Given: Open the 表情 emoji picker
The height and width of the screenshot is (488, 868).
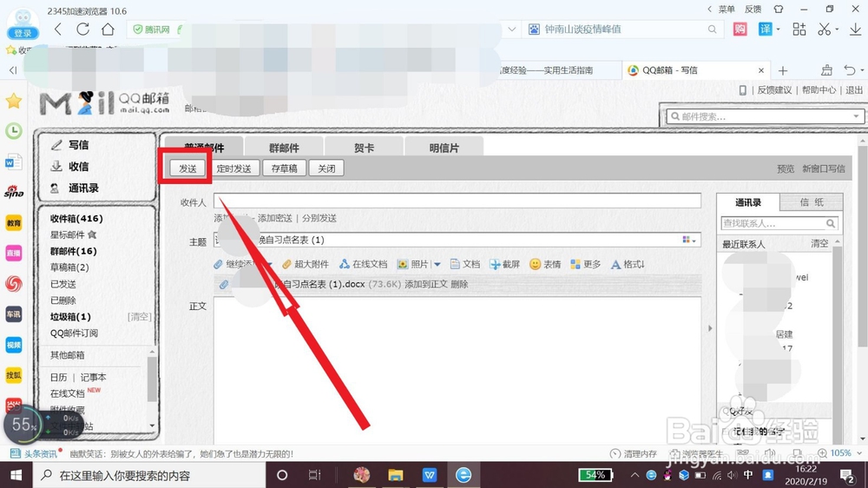Looking at the screenshot, I should [545, 264].
